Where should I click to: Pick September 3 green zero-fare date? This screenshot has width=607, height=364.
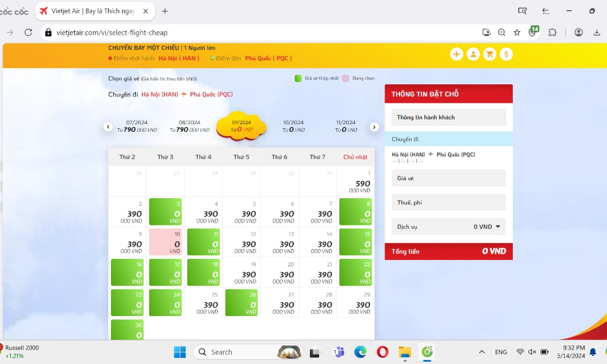coord(165,211)
